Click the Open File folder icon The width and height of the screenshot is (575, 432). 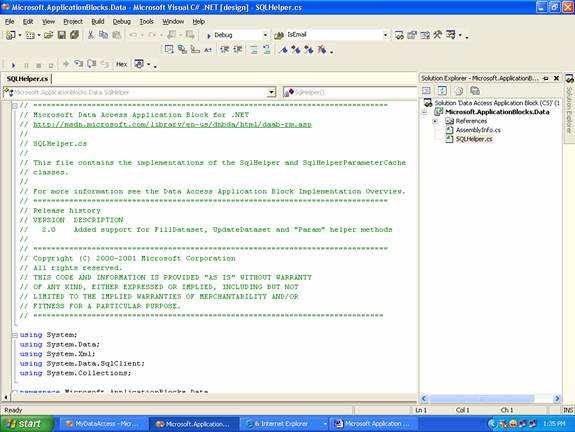(48, 35)
